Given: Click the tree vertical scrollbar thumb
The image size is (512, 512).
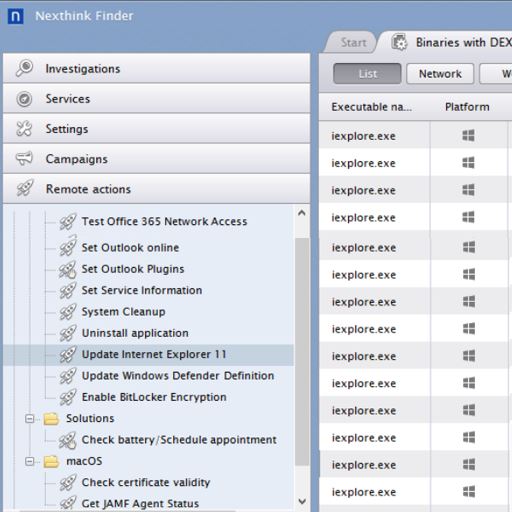Looking at the screenshot, I should pos(302,351).
